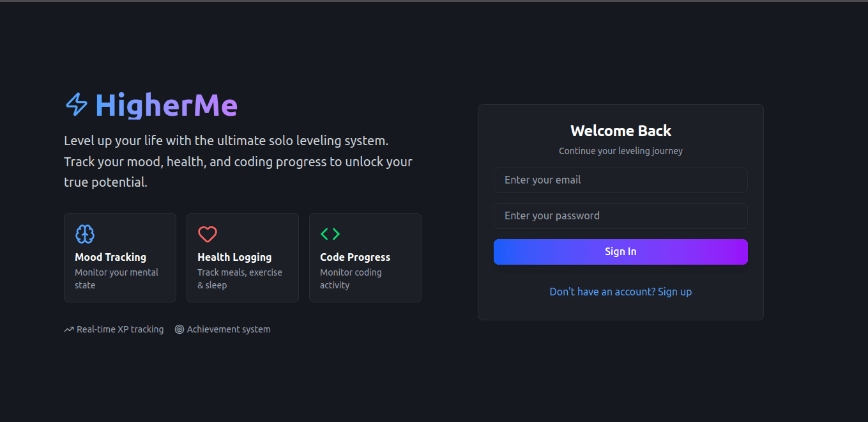Click the trending arrow XP icon

tap(69, 330)
